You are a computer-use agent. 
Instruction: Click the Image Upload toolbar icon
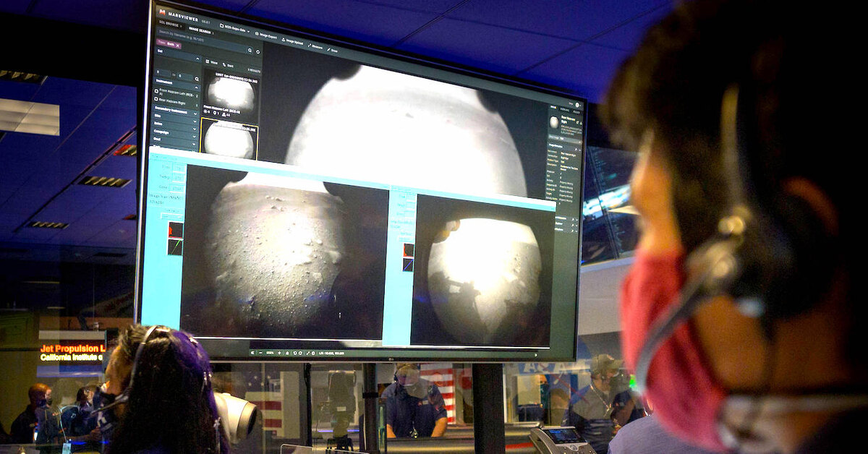point(284,40)
